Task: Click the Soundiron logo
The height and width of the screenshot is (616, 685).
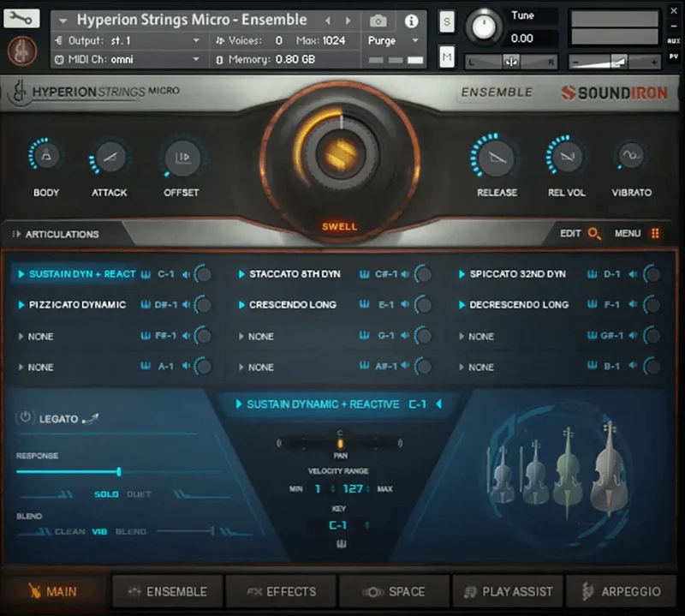Action: click(x=614, y=93)
